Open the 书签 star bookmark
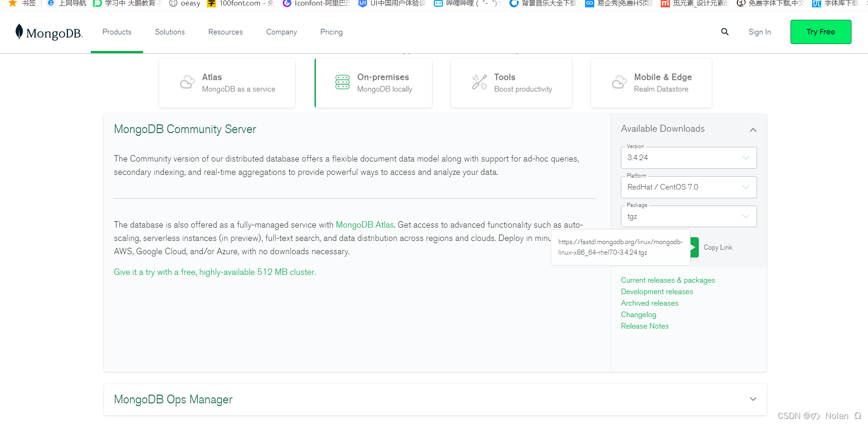 point(22,3)
